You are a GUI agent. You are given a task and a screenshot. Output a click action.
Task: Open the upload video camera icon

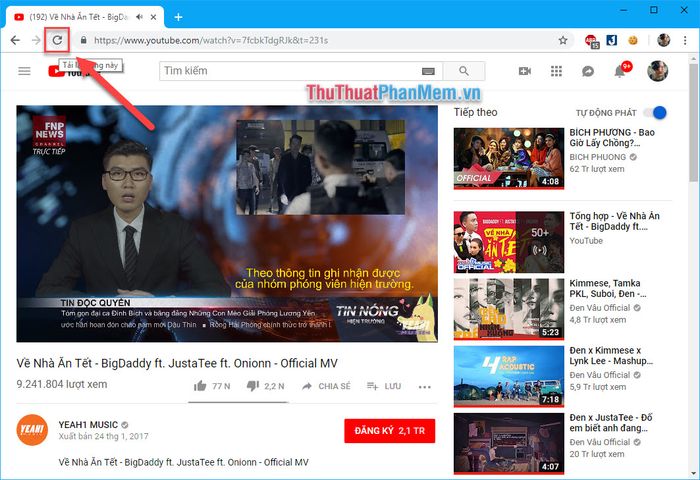525,71
